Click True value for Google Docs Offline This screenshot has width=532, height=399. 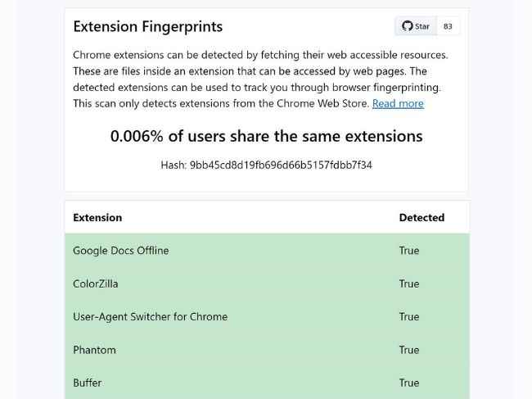click(409, 250)
